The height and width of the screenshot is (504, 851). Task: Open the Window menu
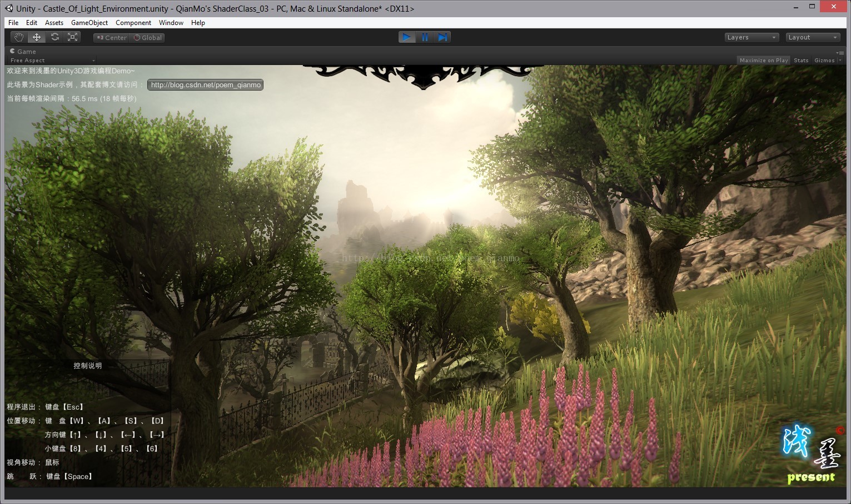(x=171, y=23)
